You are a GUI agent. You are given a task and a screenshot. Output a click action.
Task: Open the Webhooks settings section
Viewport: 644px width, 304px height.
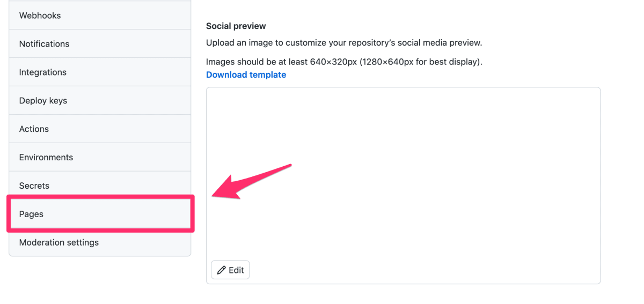coord(100,16)
